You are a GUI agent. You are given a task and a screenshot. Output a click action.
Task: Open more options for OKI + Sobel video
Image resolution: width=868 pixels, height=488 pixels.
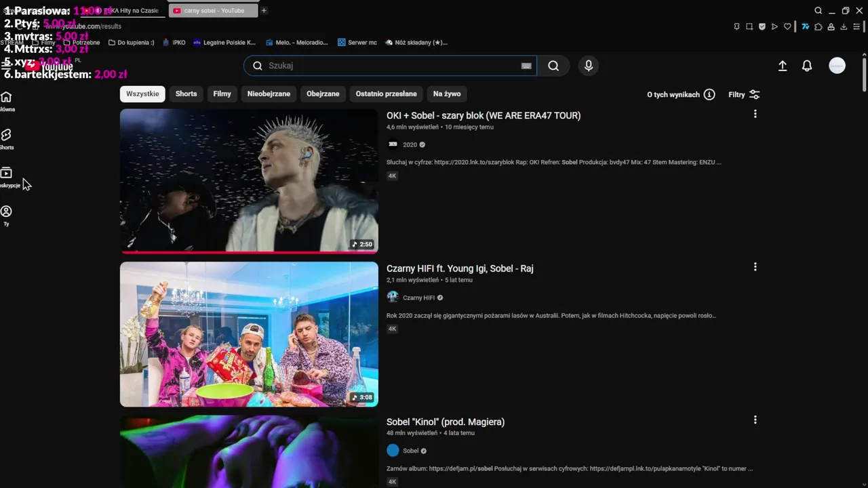755,115
